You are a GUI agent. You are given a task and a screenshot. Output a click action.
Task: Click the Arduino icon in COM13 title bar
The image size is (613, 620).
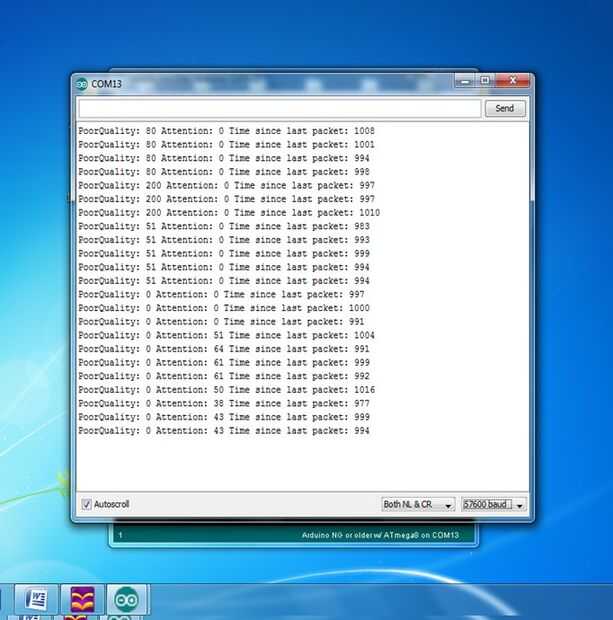coord(82,84)
